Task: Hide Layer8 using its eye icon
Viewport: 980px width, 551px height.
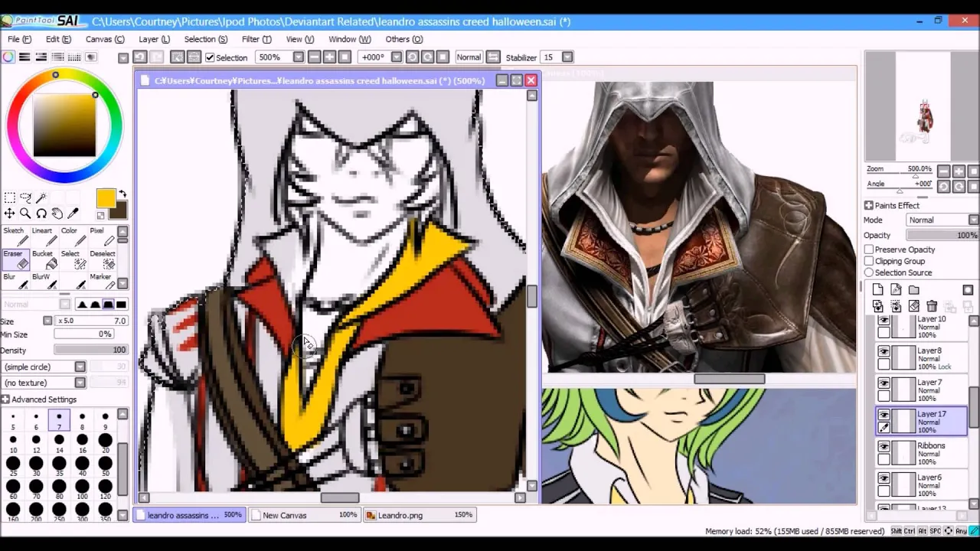Action: [884, 351]
